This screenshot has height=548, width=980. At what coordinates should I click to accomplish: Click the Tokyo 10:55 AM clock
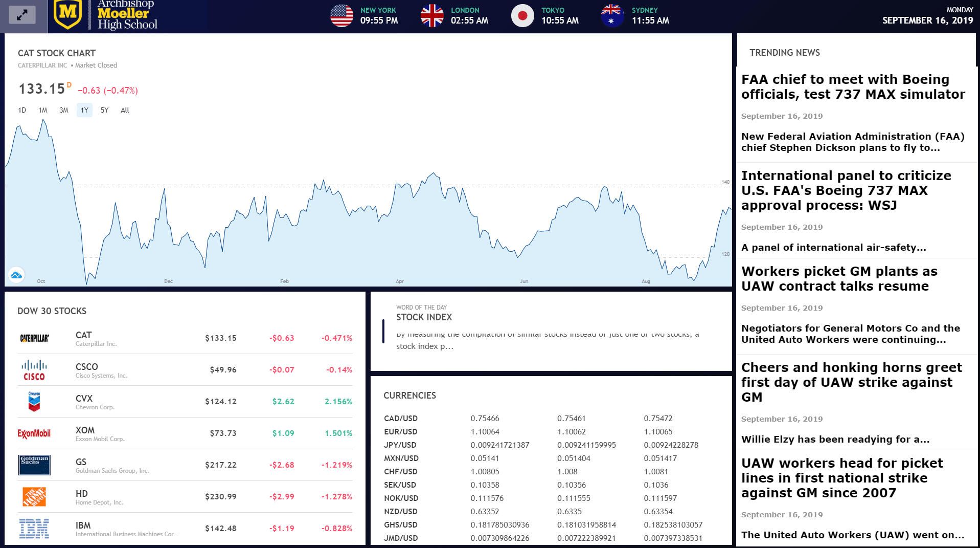coord(560,15)
